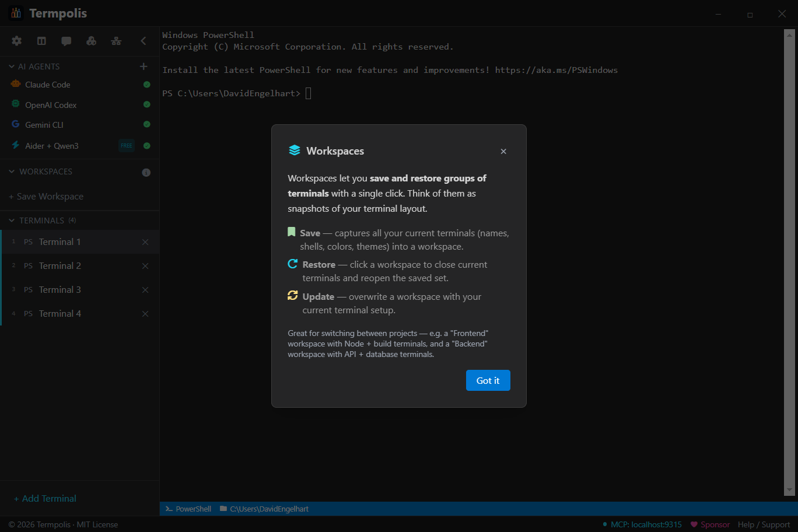Collapse the TERMINALS list

(10, 220)
